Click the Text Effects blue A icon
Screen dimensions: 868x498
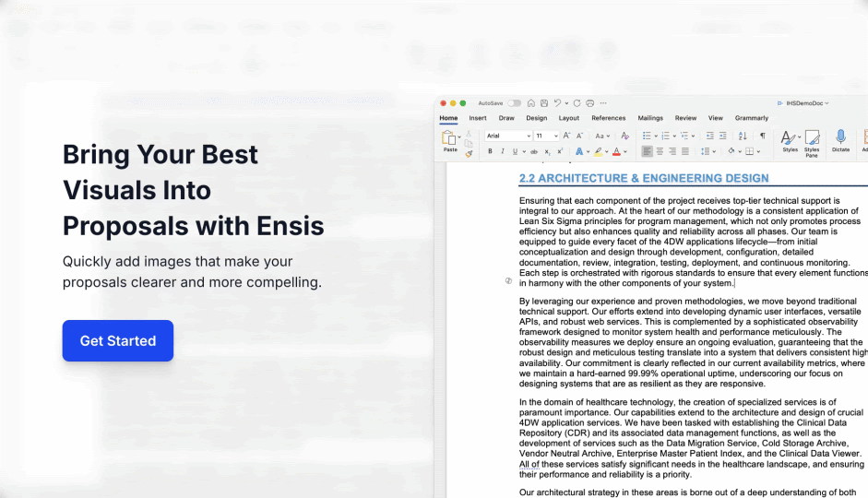[x=579, y=151]
